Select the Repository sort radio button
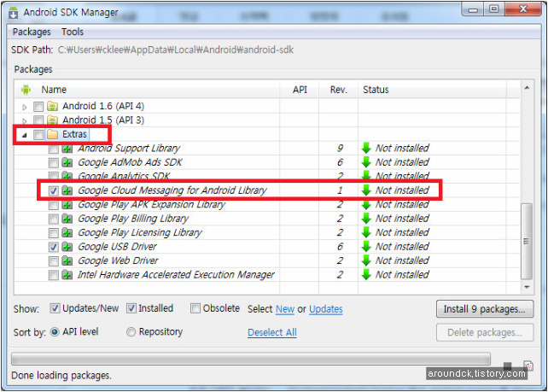548x392 pixels. click(131, 331)
